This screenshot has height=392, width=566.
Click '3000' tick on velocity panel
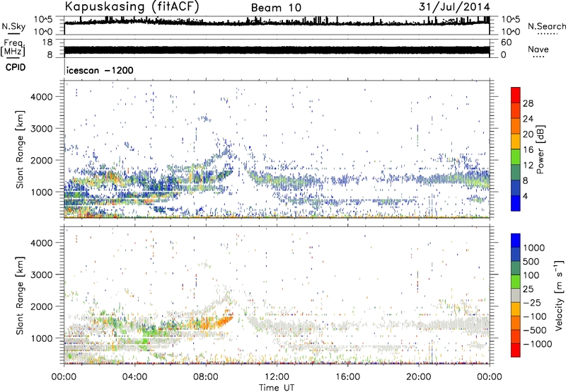click(41, 275)
